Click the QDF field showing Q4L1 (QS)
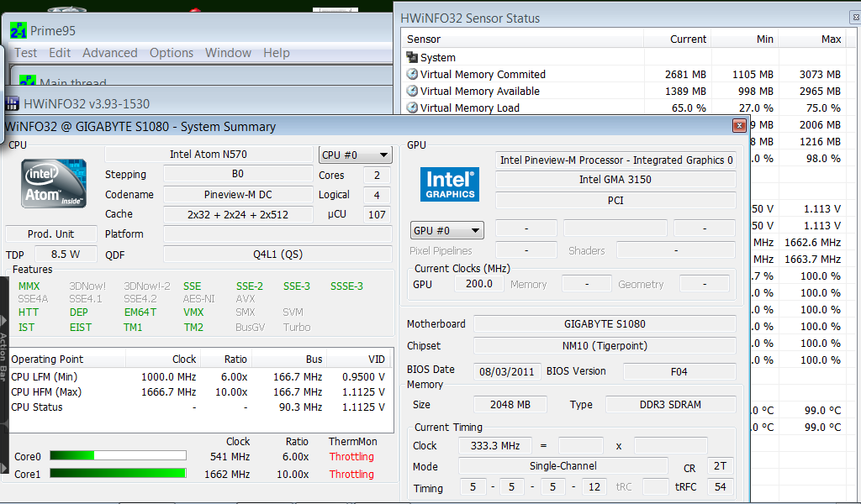 (277, 255)
